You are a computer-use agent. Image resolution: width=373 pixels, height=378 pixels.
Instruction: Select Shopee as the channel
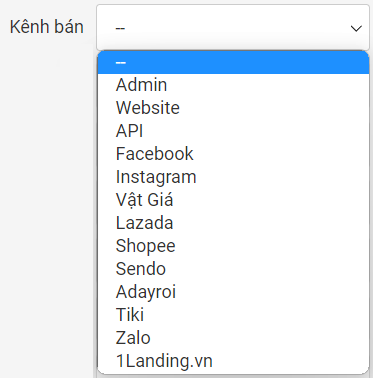[233, 246]
